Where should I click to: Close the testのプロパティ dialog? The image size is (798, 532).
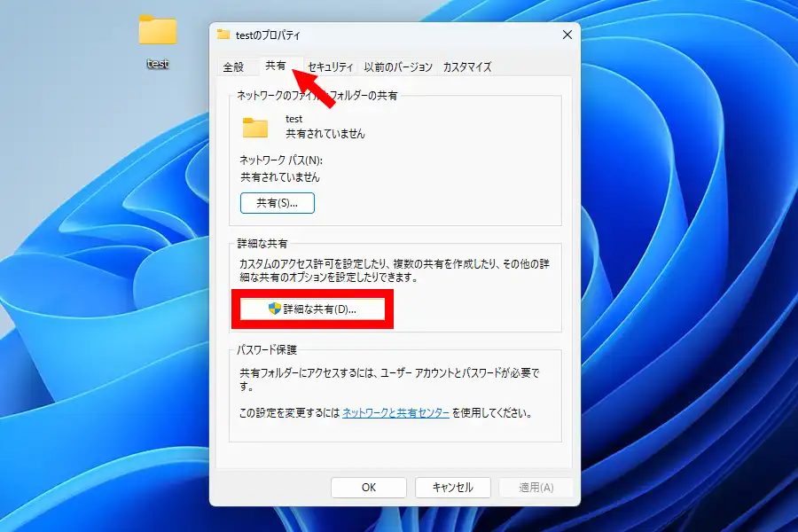coord(567,35)
